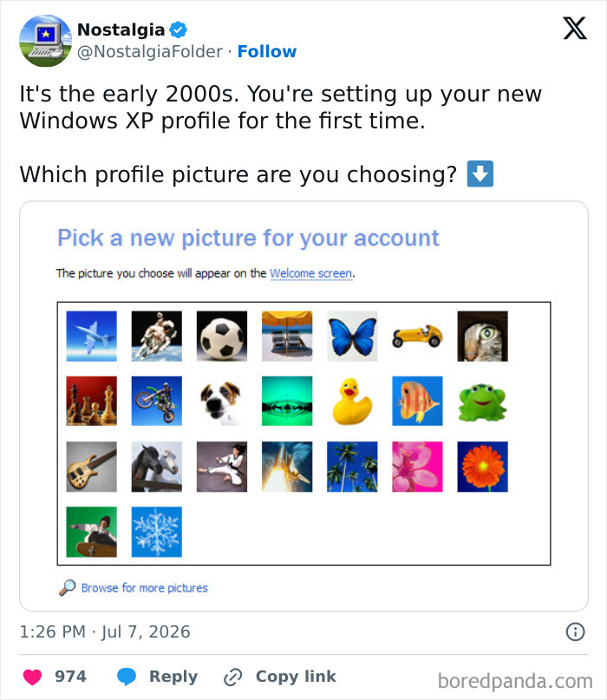Select the blue butterfly picture
This screenshot has width=607, height=700.
[x=352, y=337]
